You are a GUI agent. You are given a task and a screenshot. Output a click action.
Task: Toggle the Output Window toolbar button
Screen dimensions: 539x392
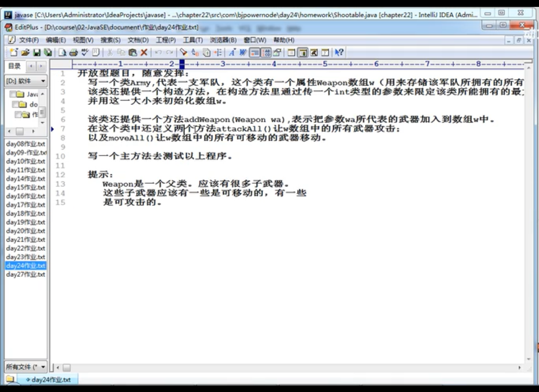click(x=314, y=53)
